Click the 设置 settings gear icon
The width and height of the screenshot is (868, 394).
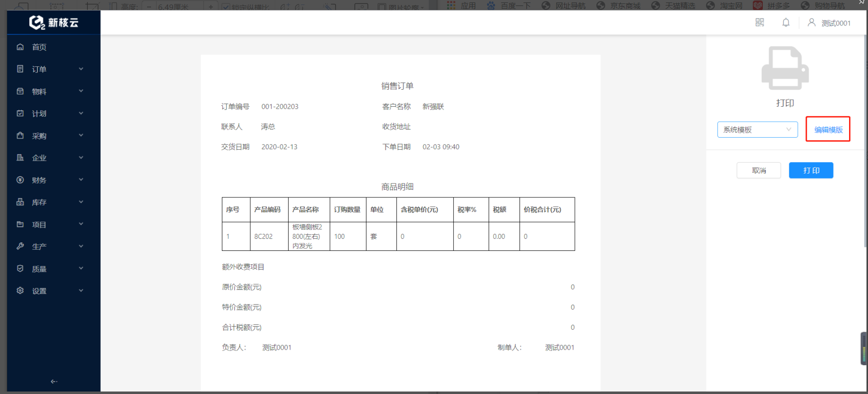pos(20,291)
